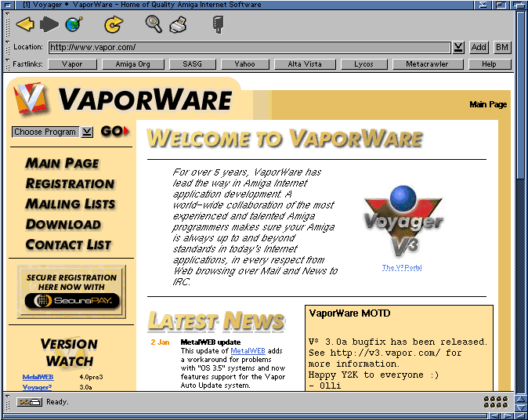This screenshot has height=420, width=528.
Task: Click the "MetalWEB update" headline
Action: [211, 342]
